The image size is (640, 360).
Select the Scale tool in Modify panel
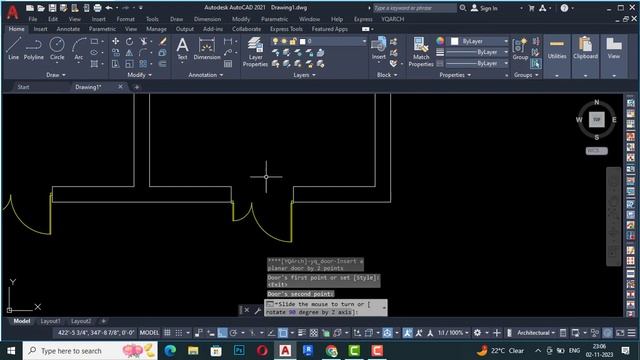(129, 64)
